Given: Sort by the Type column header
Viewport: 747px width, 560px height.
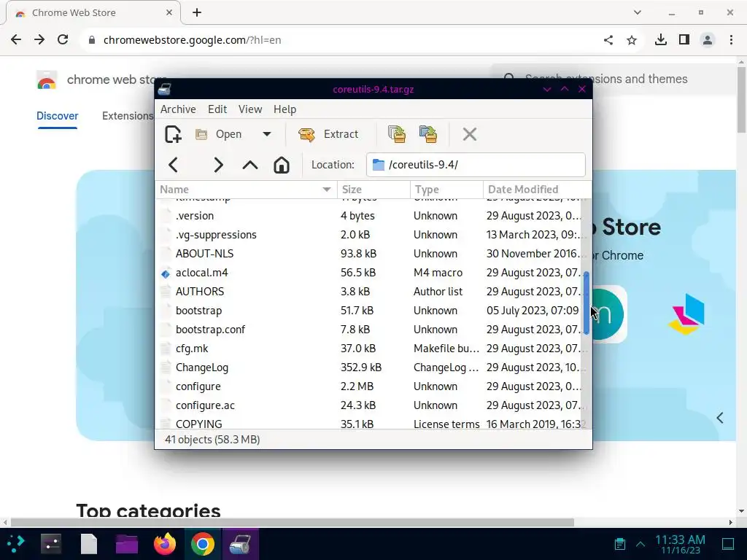Looking at the screenshot, I should pyautogui.click(x=446, y=190).
